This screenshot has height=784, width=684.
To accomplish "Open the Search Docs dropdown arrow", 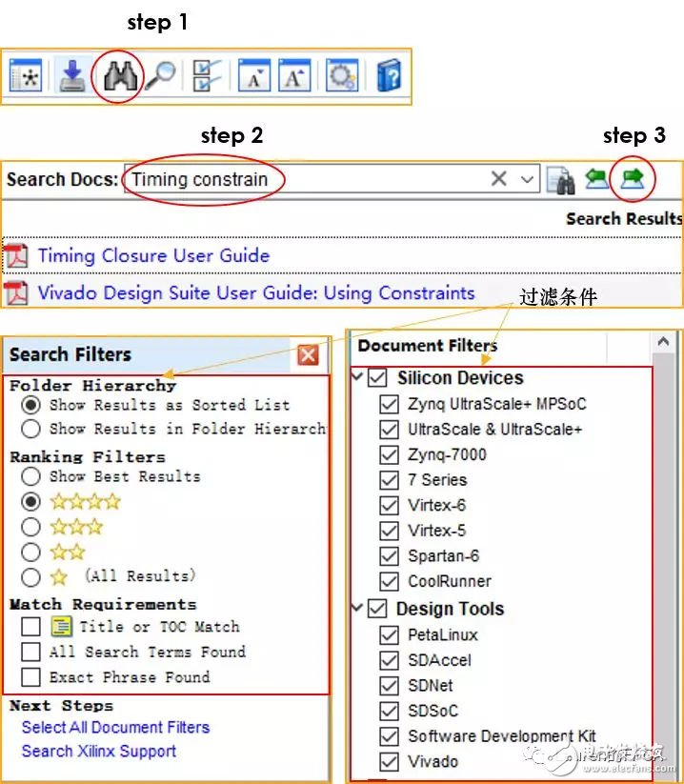I will (x=527, y=179).
